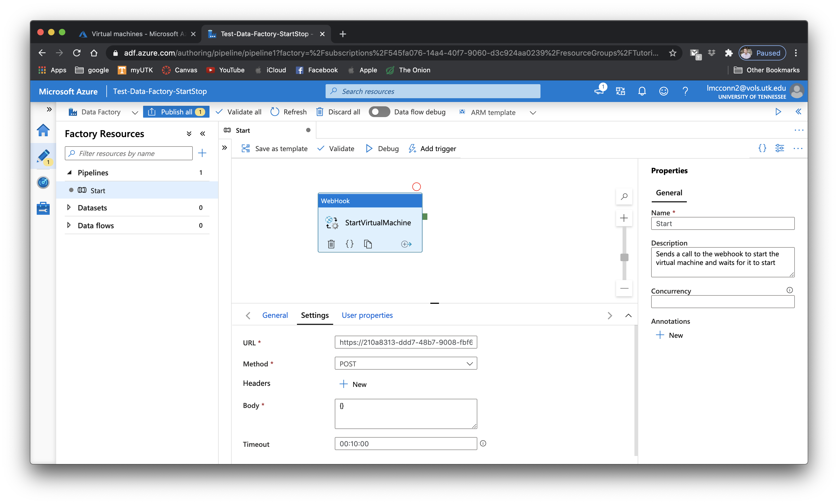Screen dimensions: 838x504
Task: Show Timeout info tooltip icon
Action: click(483, 443)
